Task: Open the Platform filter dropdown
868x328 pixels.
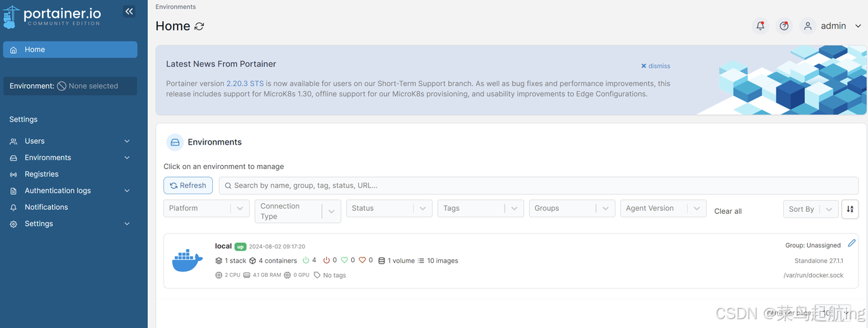Action: pos(207,208)
